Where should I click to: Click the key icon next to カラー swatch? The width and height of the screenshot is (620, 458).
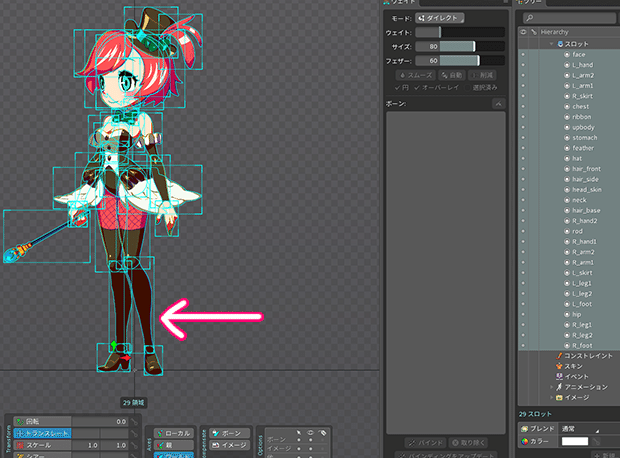tap(596, 441)
